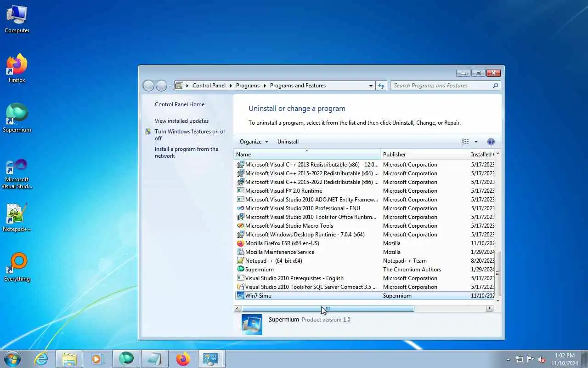The height and width of the screenshot is (368, 588).
Task: Open the Supermium desktop shortcut
Action: [x=17, y=118]
